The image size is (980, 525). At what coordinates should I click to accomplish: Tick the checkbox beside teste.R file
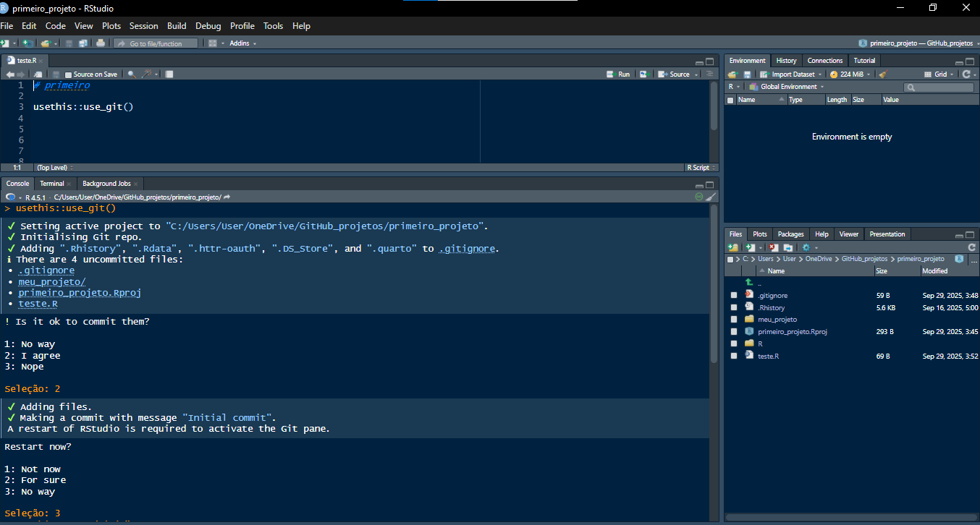[734, 357]
